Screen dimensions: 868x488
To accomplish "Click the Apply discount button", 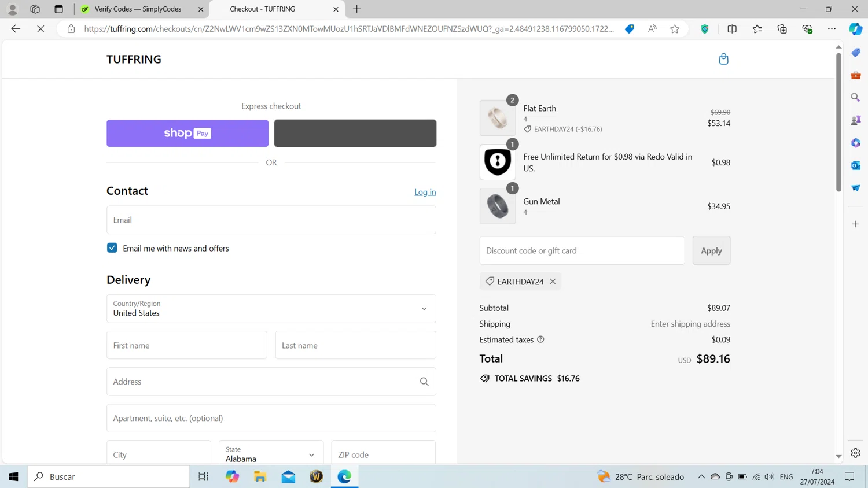I will (711, 250).
